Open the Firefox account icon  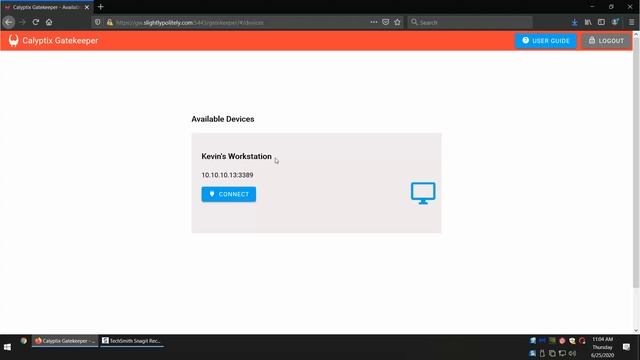[x=615, y=22]
